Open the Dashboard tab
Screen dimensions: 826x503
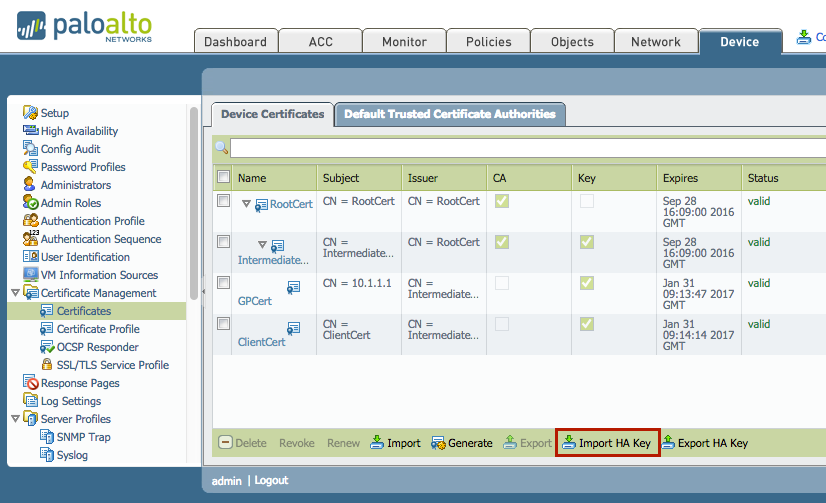pyautogui.click(x=235, y=41)
